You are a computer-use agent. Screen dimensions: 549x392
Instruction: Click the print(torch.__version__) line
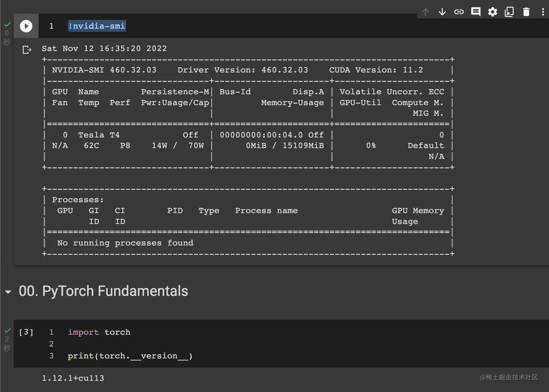pyautogui.click(x=130, y=356)
